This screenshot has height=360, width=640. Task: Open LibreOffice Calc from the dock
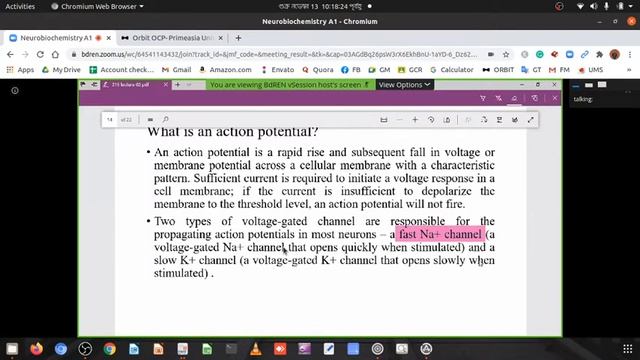click(207, 349)
